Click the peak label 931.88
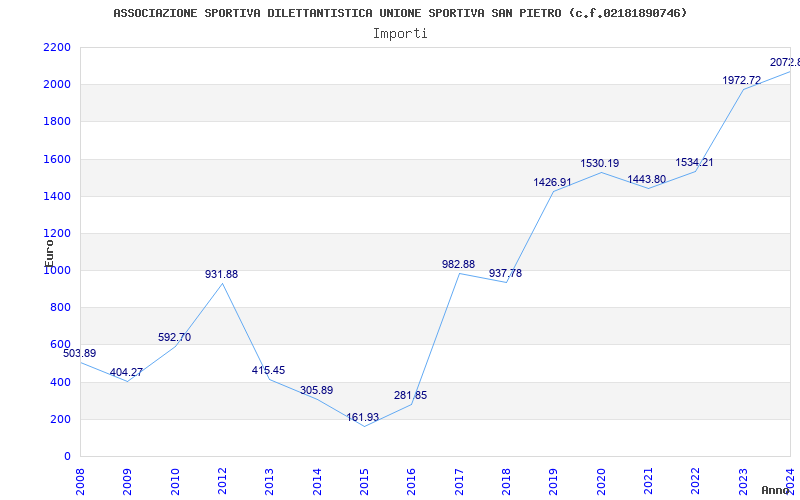800x500 pixels. [221, 274]
